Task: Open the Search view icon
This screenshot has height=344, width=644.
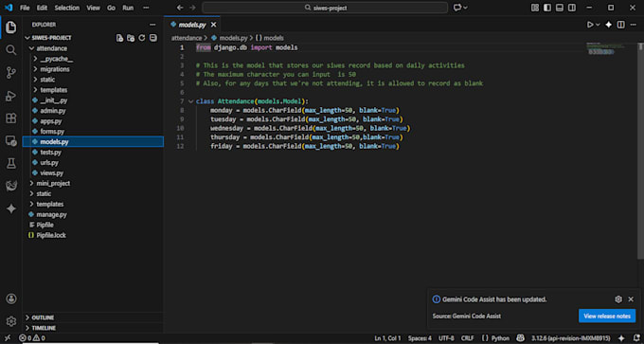Action: 11,50
